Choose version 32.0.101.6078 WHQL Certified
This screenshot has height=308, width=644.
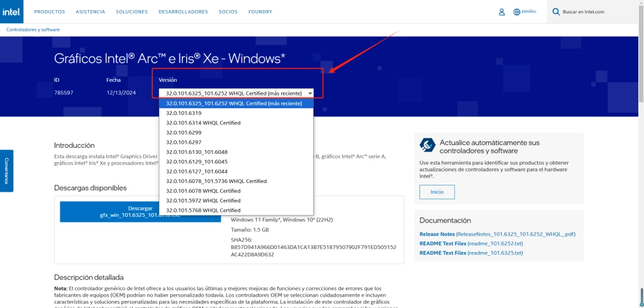(236, 191)
